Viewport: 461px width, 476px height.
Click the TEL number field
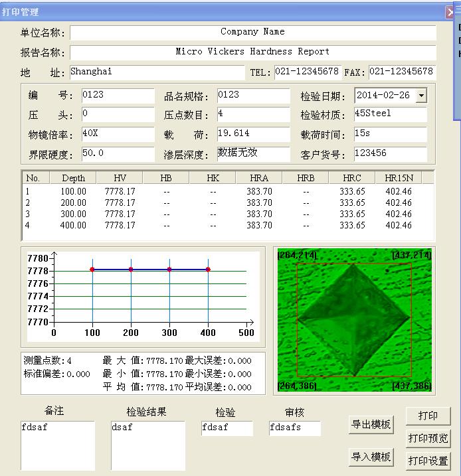point(307,72)
